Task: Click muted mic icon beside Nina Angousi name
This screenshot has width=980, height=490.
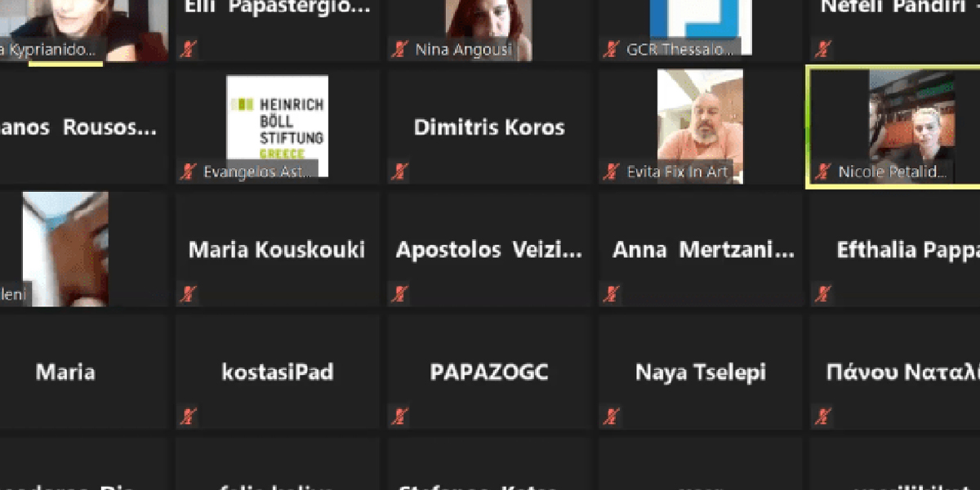Action: point(400,50)
